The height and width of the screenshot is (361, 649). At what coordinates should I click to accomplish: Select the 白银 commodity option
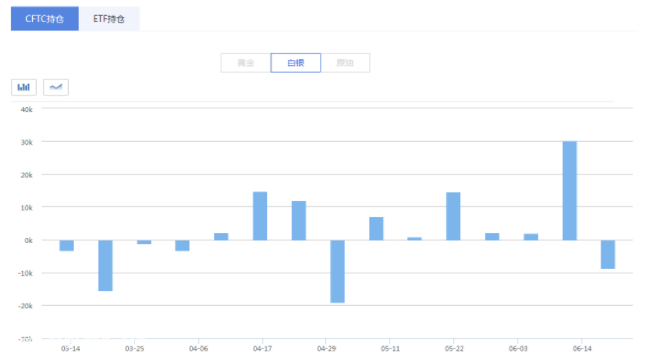296,63
